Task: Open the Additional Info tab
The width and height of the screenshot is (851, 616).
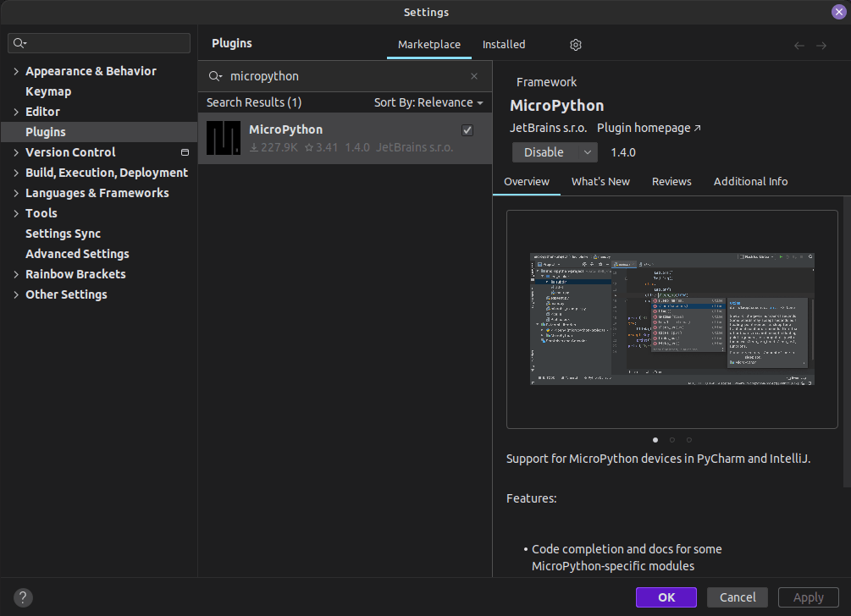Action: pos(750,182)
